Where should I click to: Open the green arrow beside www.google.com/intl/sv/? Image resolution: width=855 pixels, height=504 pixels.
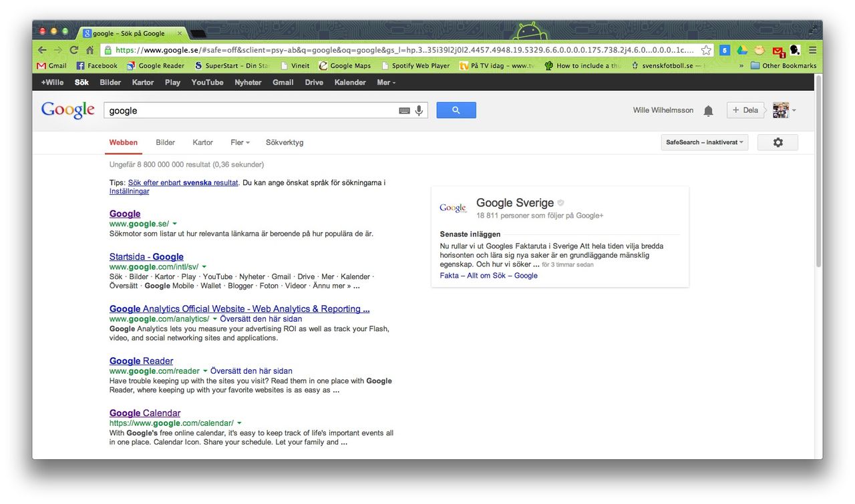click(204, 266)
